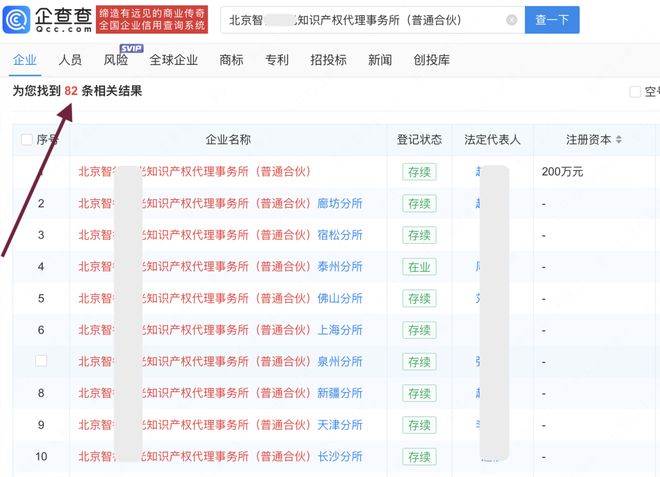The width and height of the screenshot is (660, 477).
Task: Click the 企业名称 column header
Action: pos(228,139)
